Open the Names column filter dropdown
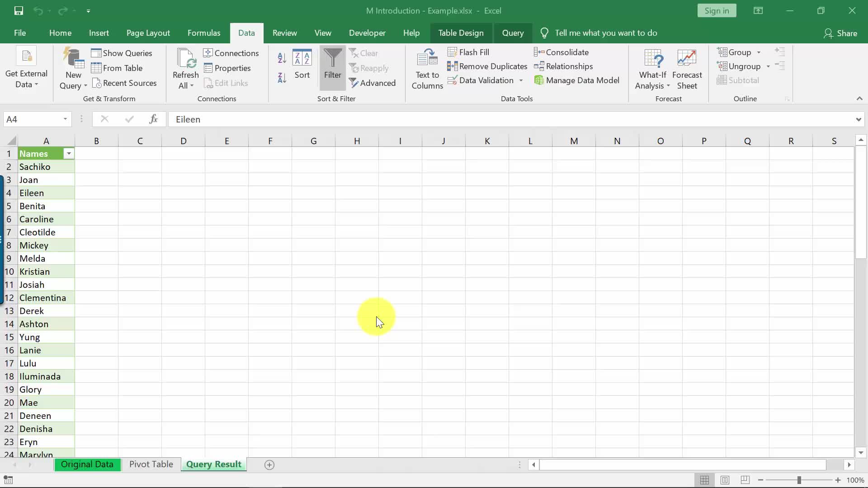 (x=69, y=154)
